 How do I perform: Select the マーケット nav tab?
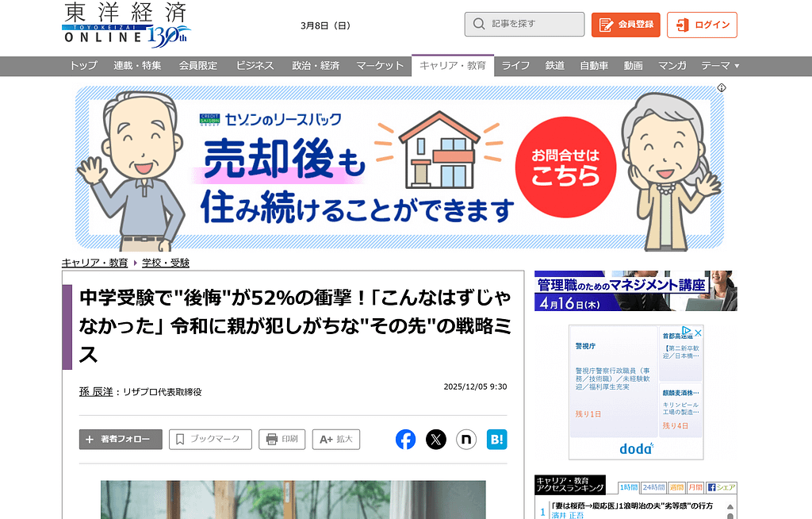[380, 66]
